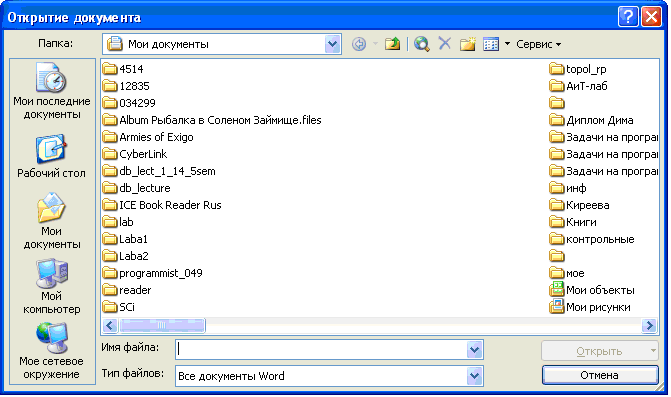Open the Сервис menu
Image resolution: width=671 pixels, height=397 pixels.
point(539,44)
